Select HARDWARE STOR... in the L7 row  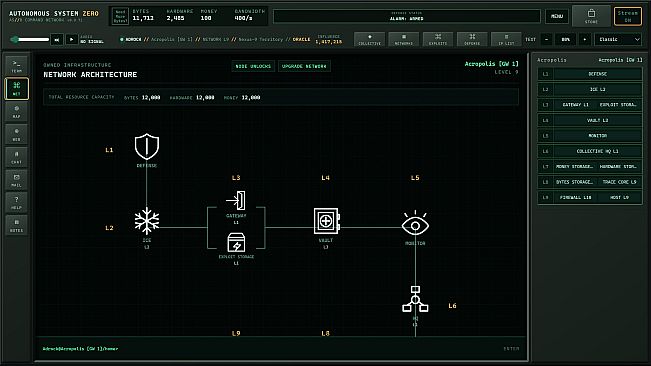pyautogui.click(x=619, y=167)
